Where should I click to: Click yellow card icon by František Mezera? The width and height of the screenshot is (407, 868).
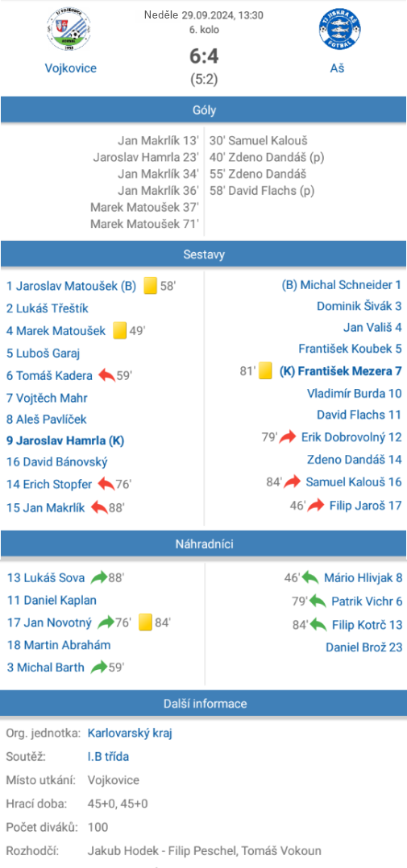pos(266,370)
